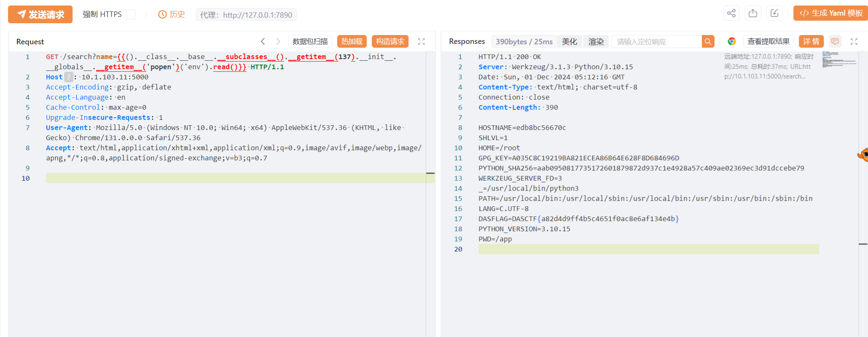Click the proxy address http://127.0.0.1:7890 field
Viewport: 868px width, 337px height.
click(246, 15)
